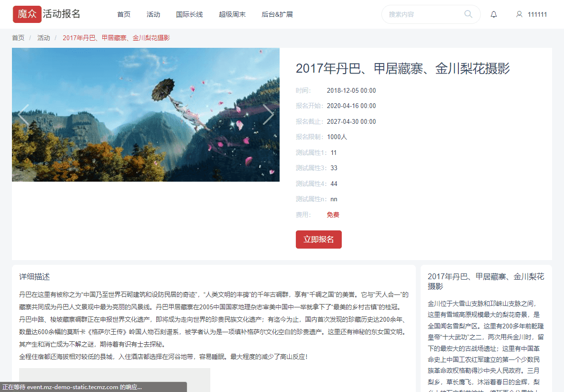Image resolution: width=564 pixels, height=392 pixels.
Task: Click the red 免费 fee text
Action: click(x=333, y=215)
